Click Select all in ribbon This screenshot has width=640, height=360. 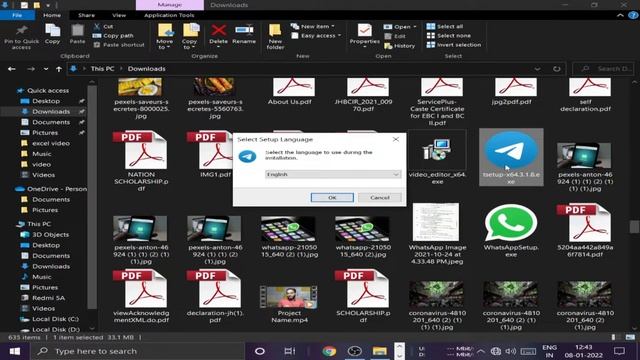445,26
